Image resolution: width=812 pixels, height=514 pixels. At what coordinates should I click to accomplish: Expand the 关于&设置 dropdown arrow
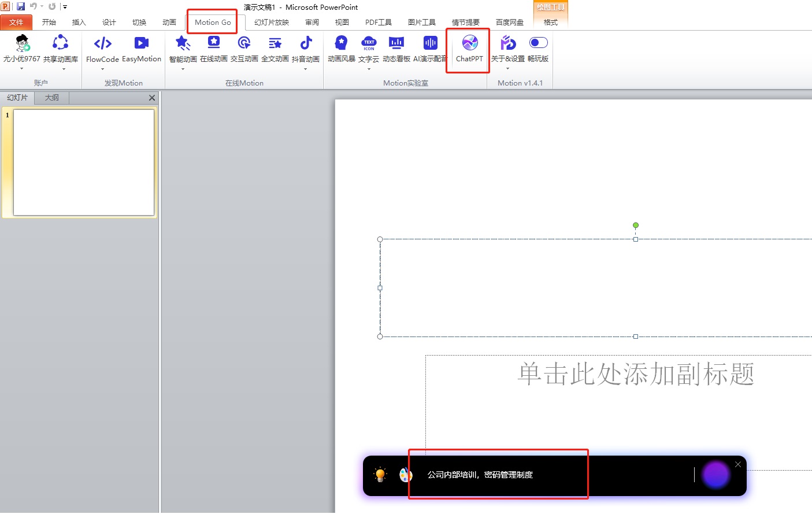508,69
